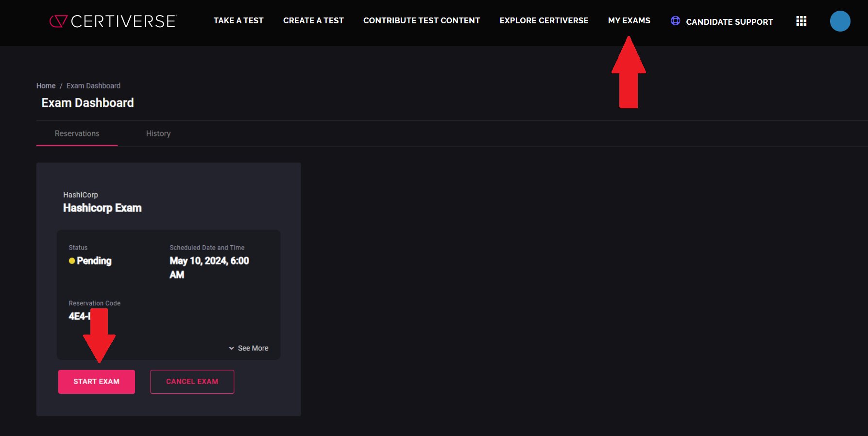Go to Home breadcrumb

[x=46, y=86]
